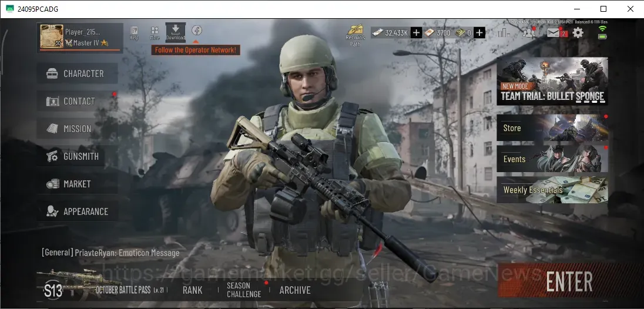The height and width of the screenshot is (309, 644).
Task: Click the MARKET cash icon
Action: pyautogui.click(x=52, y=184)
